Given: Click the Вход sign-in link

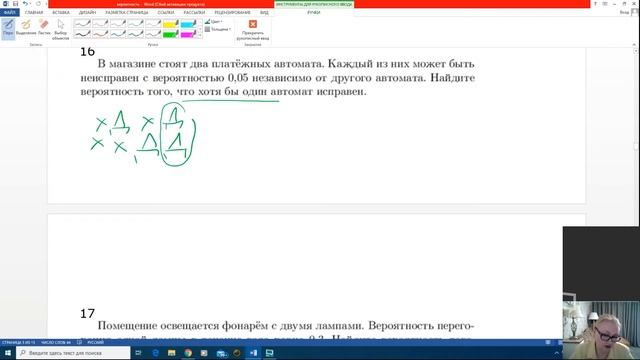Looking at the screenshot, I should point(624,13).
